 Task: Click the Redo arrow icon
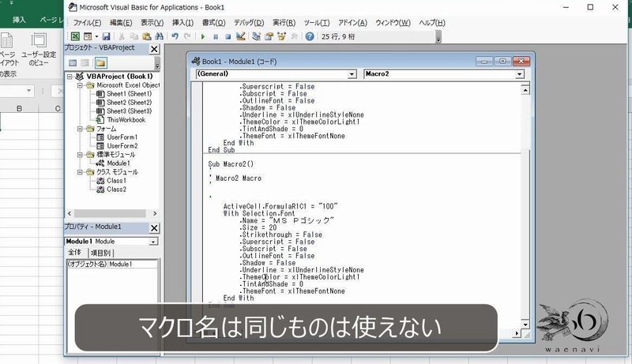pyautogui.click(x=187, y=36)
